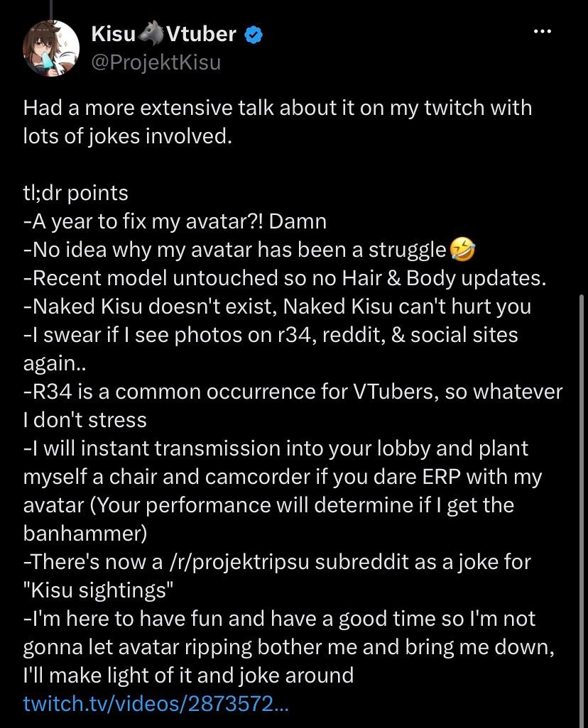This screenshot has height=728, width=588.
Task: Click the wolf emoji in display name
Action: pyautogui.click(x=151, y=34)
